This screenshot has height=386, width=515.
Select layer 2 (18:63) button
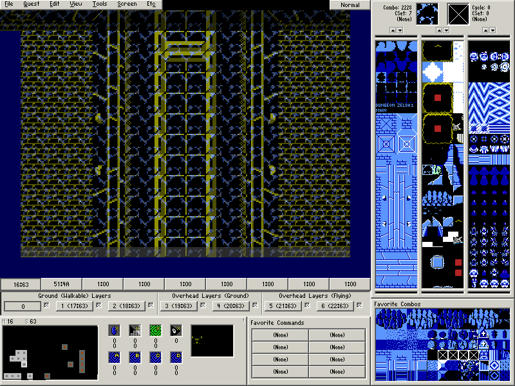click(126, 306)
